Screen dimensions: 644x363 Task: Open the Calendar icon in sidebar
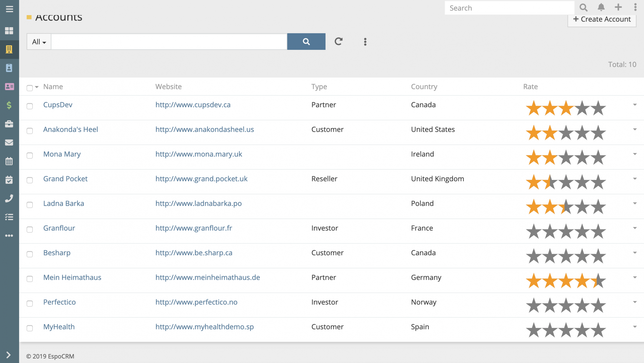click(x=9, y=161)
